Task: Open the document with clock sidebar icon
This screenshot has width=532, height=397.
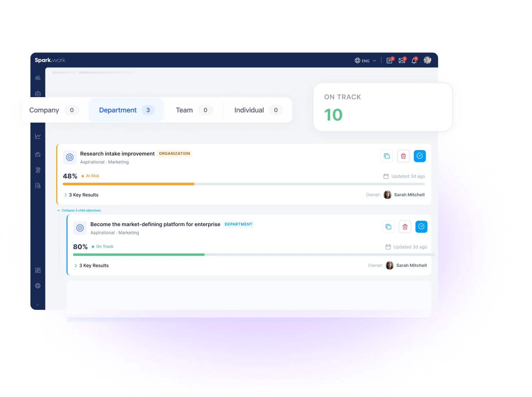Action: pos(38,185)
